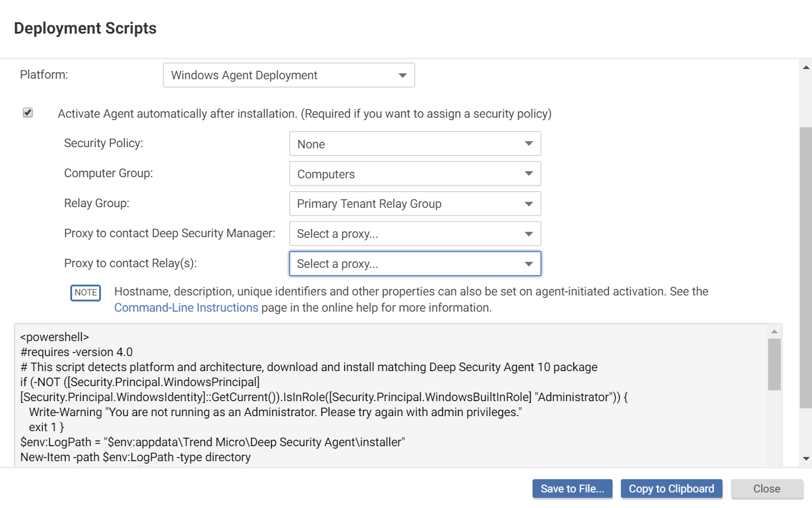Copy the script to clipboard
812x508 pixels.
(671, 489)
